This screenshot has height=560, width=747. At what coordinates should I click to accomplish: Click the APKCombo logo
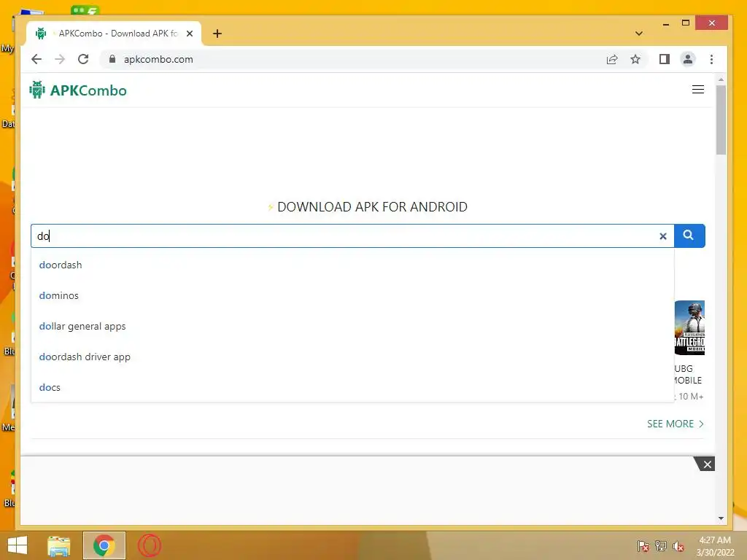(78, 90)
